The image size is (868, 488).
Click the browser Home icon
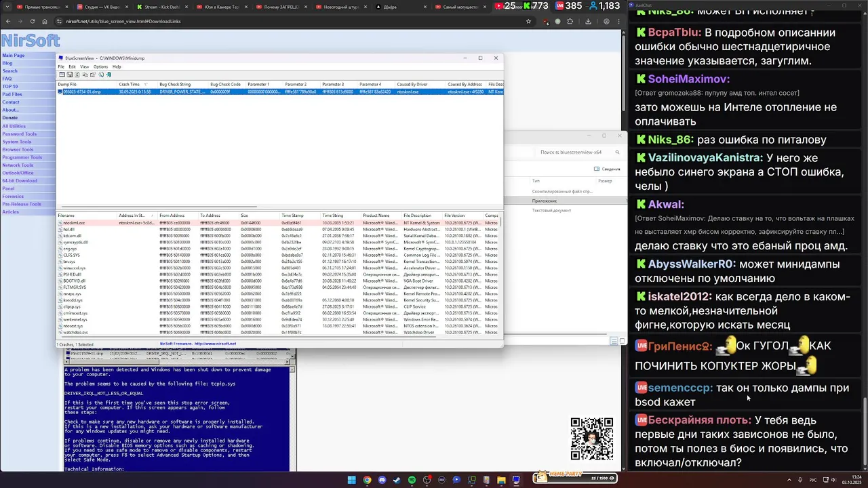tap(45, 21)
